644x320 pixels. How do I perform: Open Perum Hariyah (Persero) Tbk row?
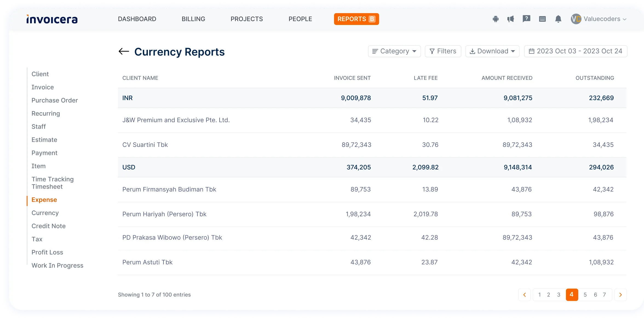pos(372,214)
